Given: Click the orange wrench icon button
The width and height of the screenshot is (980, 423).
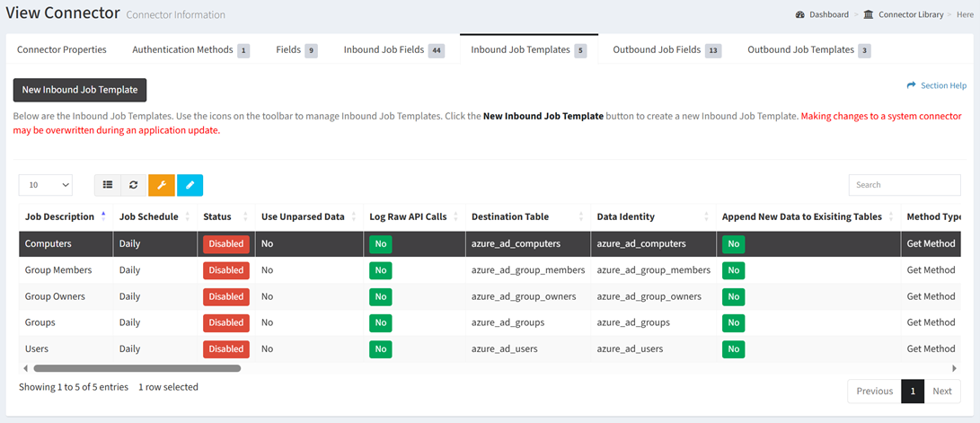Looking at the screenshot, I should (x=162, y=185).
